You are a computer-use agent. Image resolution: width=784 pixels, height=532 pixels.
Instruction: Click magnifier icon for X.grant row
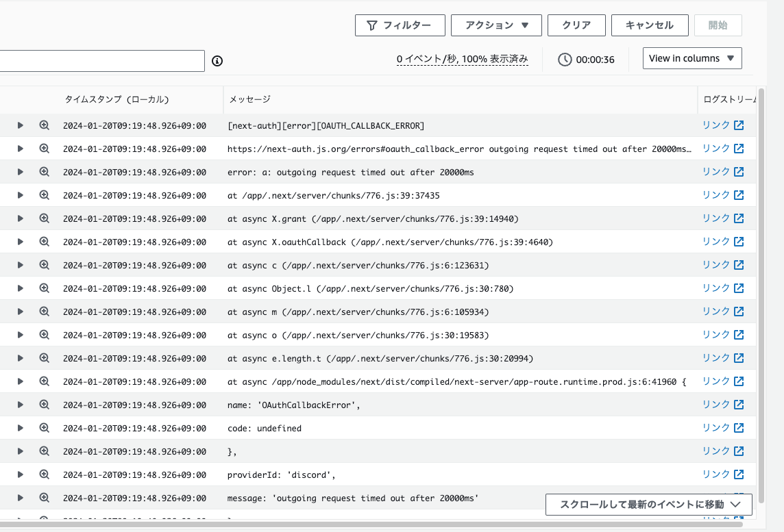(x=44, y=218)
